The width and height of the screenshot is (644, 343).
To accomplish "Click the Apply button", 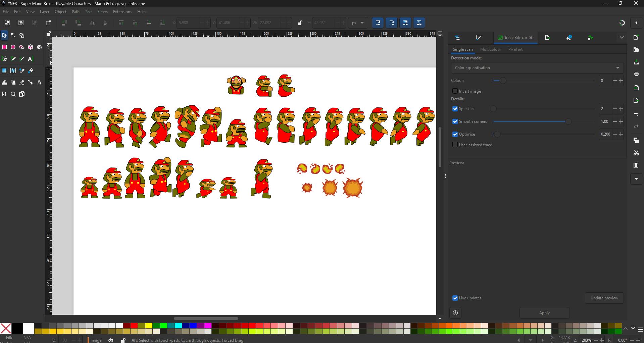I will click(x=544, y=313).
